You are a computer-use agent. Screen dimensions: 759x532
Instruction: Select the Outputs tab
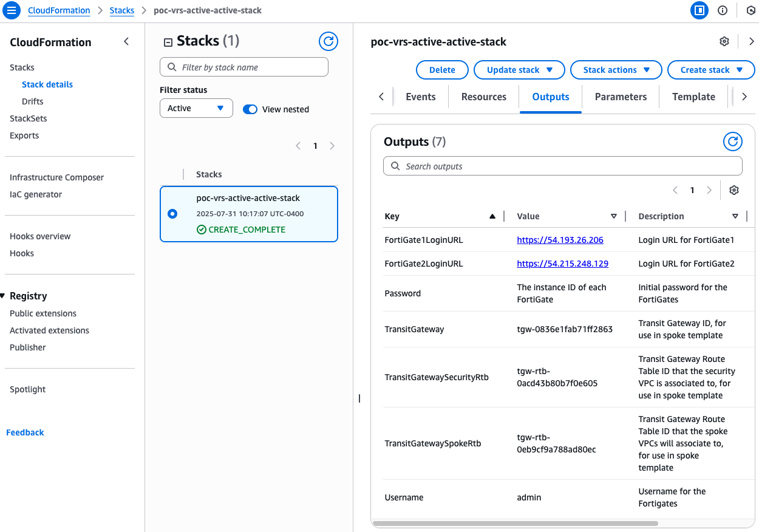click(551, 97)
